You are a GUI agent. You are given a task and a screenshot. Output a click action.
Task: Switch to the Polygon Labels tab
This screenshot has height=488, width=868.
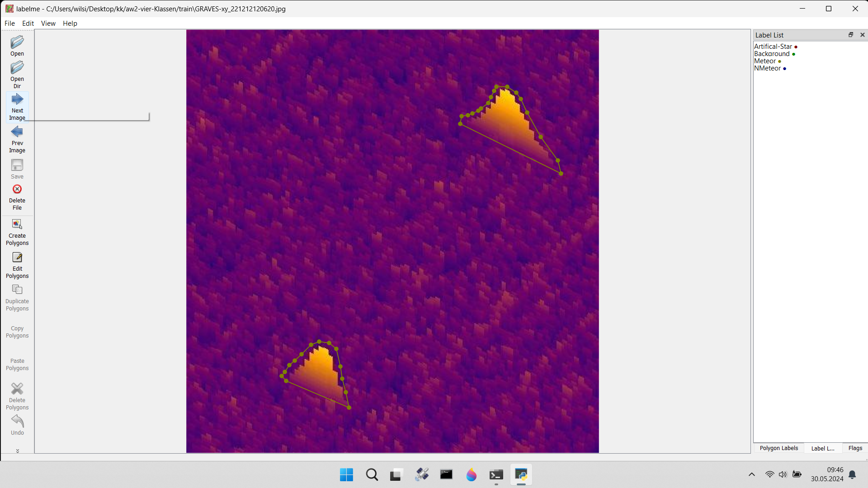pyautogui.click(x=778, y=448)
